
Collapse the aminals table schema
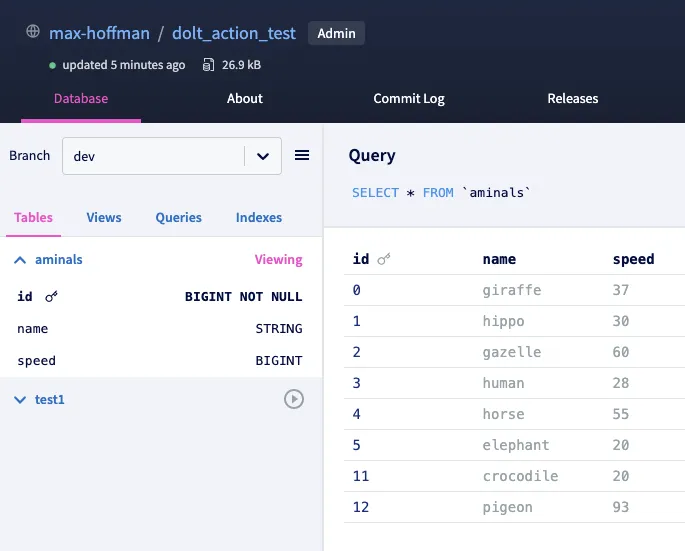tap(20, 259)
